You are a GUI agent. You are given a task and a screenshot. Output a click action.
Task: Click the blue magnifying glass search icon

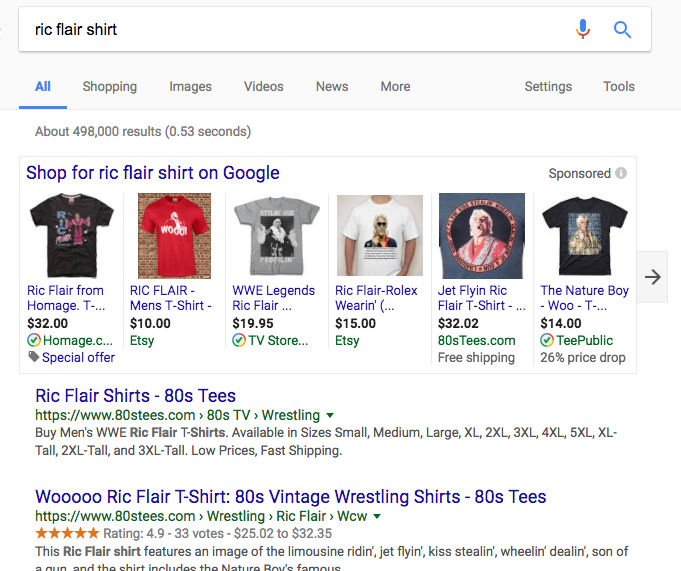622,30
